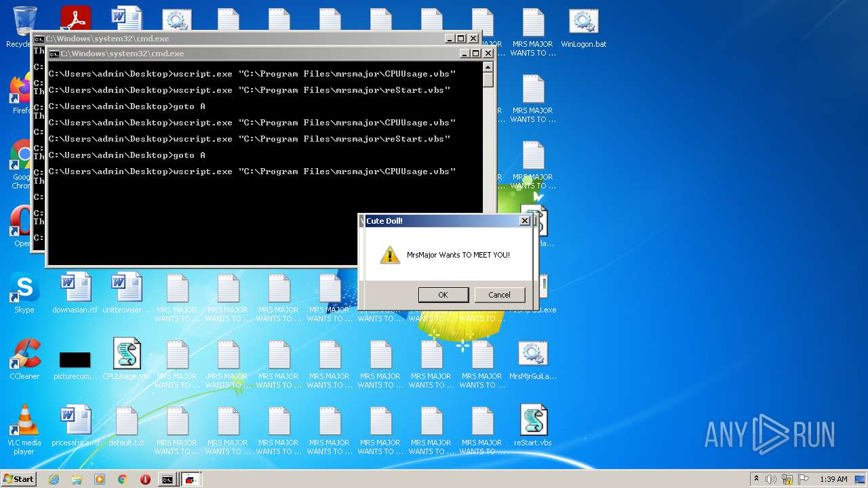Click Cancel in the Cute Doll! dialog
The image size is (868, 488).
pos(499,295)
